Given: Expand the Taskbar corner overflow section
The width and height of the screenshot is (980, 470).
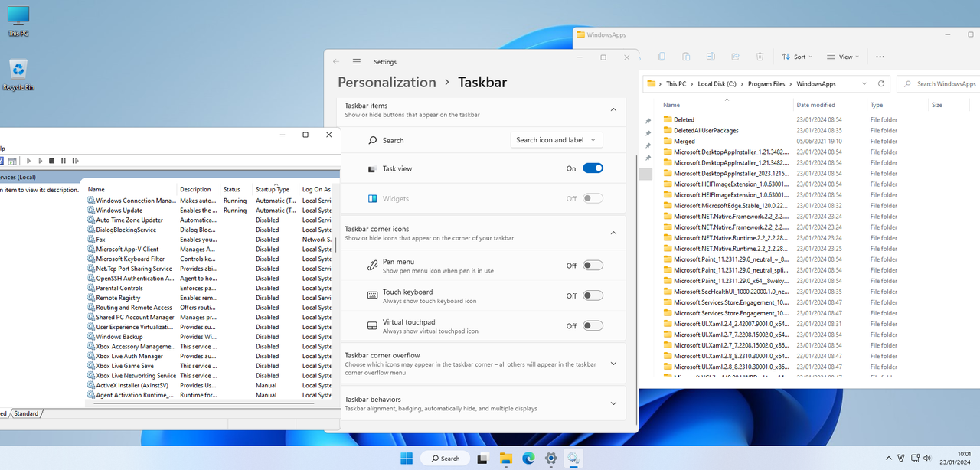Looking at the screenshot, I should (613, 364).
